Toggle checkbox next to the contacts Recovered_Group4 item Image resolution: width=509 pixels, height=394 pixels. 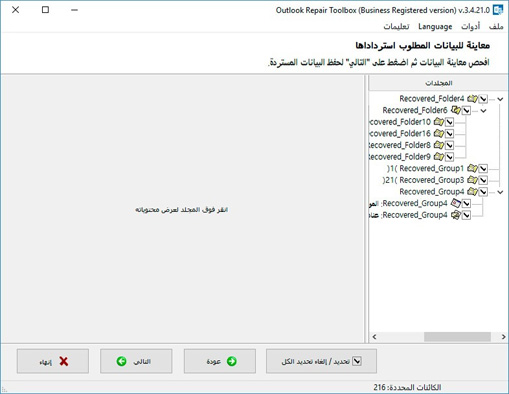point(466,215)
